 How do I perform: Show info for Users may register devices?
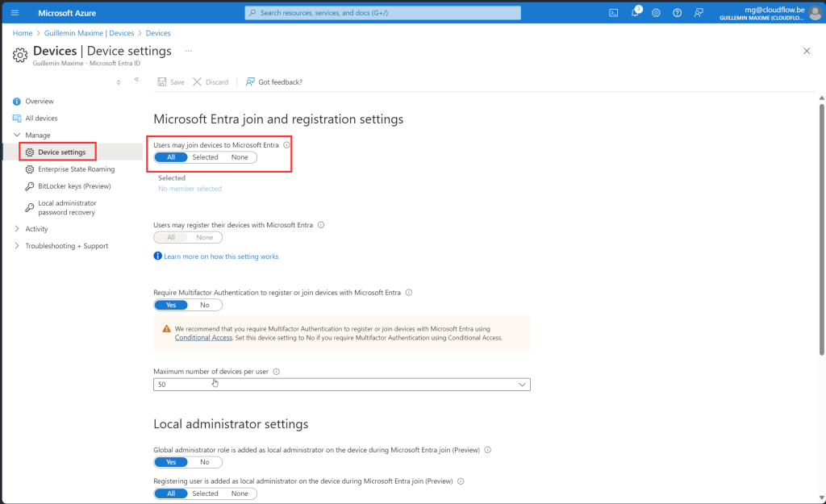point(321,225)
